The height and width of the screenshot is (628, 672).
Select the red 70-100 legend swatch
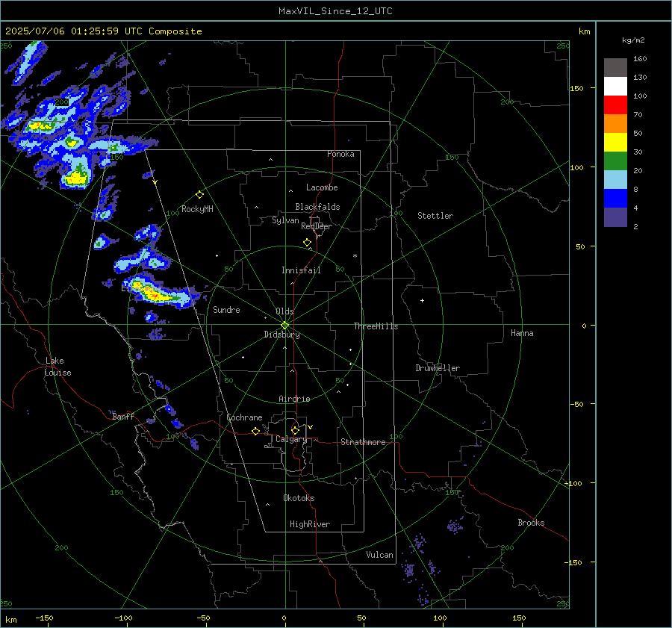[615, 105]
